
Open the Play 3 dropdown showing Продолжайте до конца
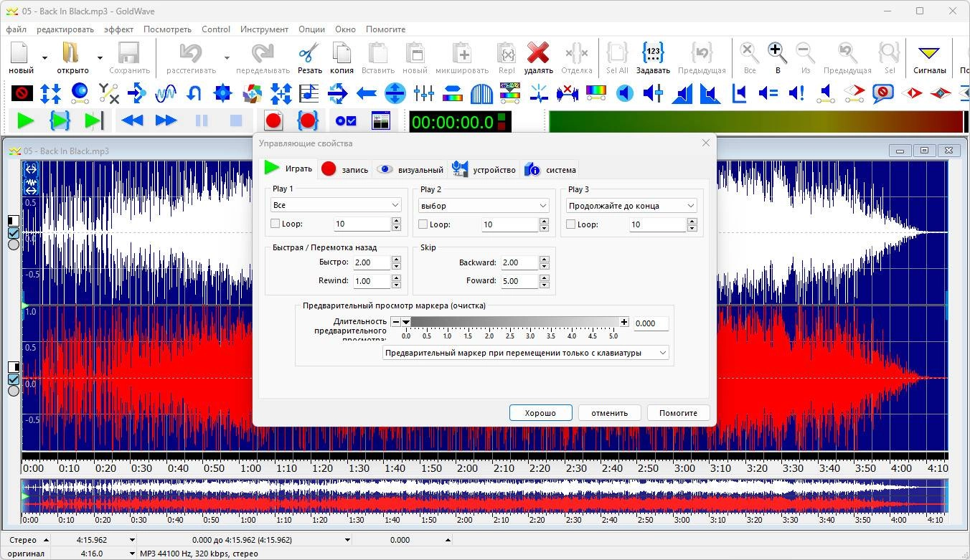tap(631, 206)
